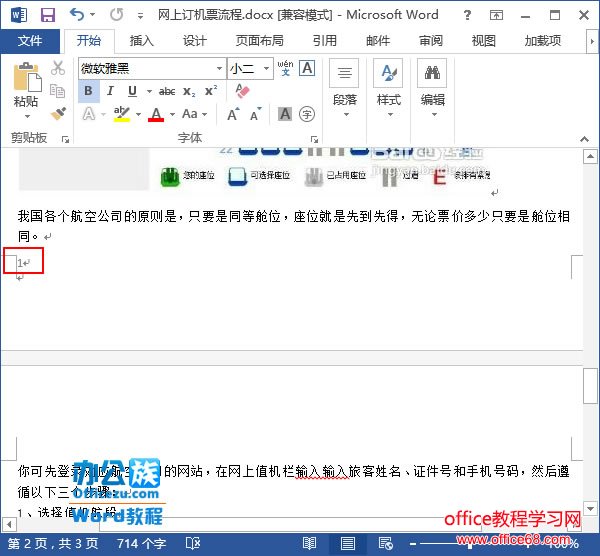Switch to Read Mode view

[309, 543]
